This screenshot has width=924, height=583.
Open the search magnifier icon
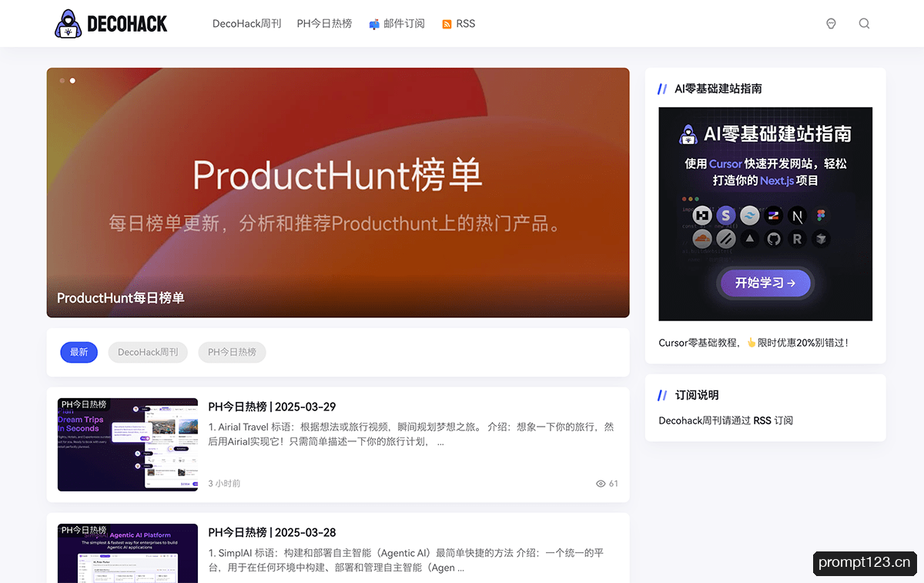coord(864,24)
